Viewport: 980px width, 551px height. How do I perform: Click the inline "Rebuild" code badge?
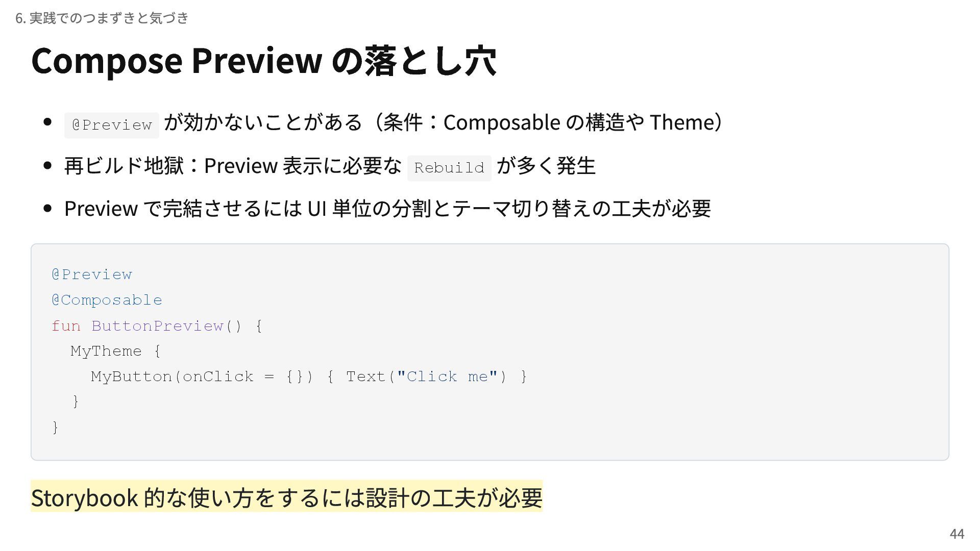coord(449,168)
